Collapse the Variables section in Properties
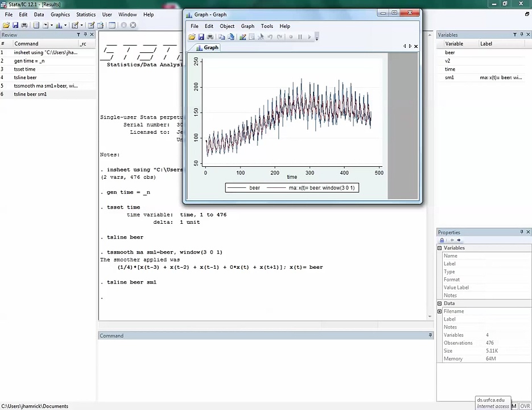 click(x=439, y=248)
